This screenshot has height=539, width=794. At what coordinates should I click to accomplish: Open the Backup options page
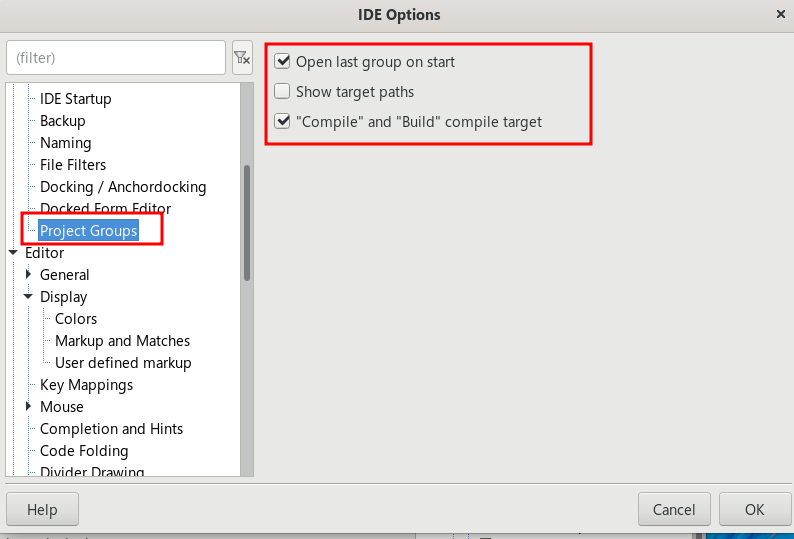point(62,121)
